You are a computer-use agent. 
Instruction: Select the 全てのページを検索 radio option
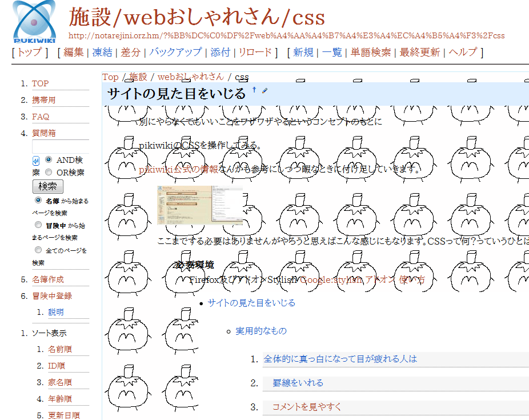pyautogui.click(x=38, y=250)
